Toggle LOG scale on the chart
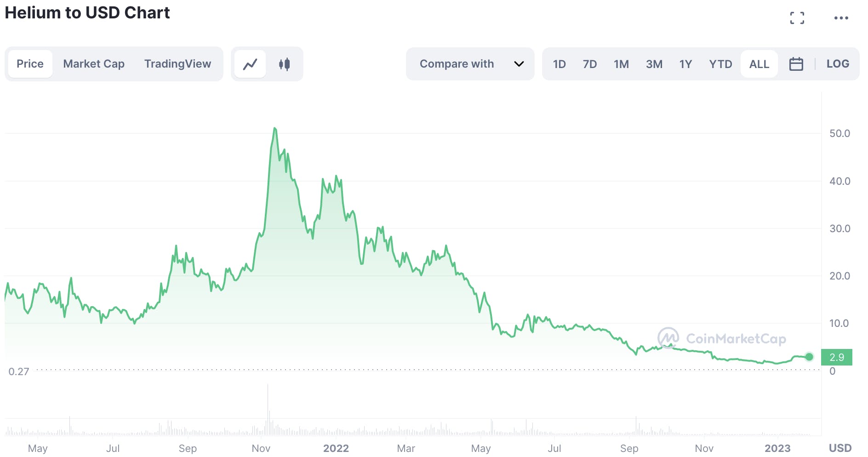 coord(838,64)
